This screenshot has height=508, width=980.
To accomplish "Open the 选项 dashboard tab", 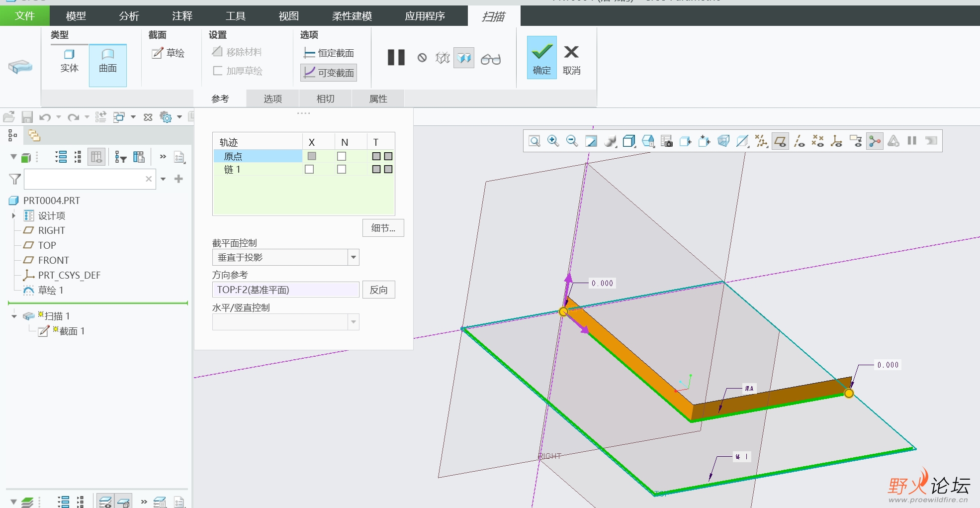I will [x=272, y=99].
